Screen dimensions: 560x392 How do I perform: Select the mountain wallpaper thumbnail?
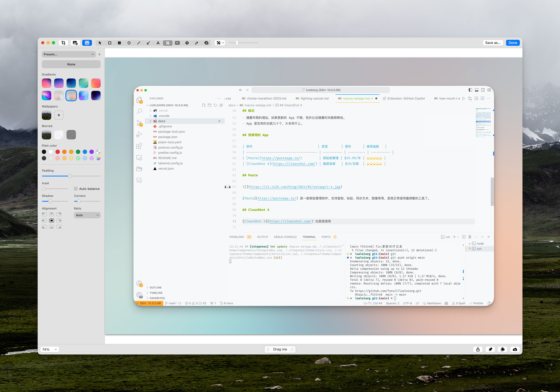tap(46, 115)
